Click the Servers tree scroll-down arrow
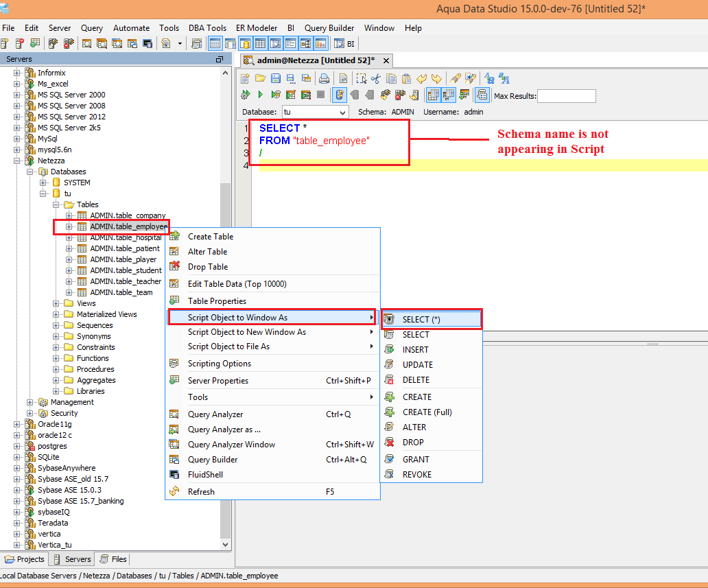Screen dimensions: 708x588 tap(225, 545)
